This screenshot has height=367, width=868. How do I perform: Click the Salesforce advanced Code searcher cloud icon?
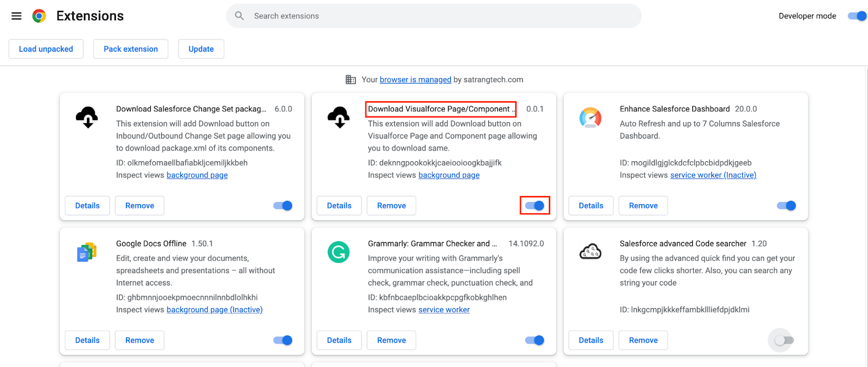(590, 251)
